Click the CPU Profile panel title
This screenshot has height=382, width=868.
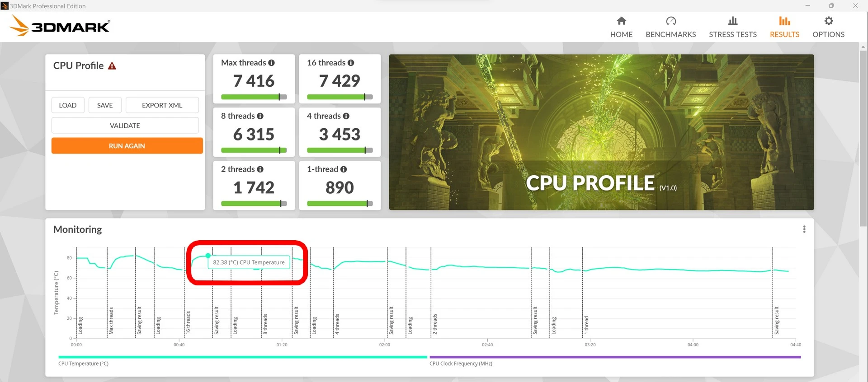click(79, 65)
